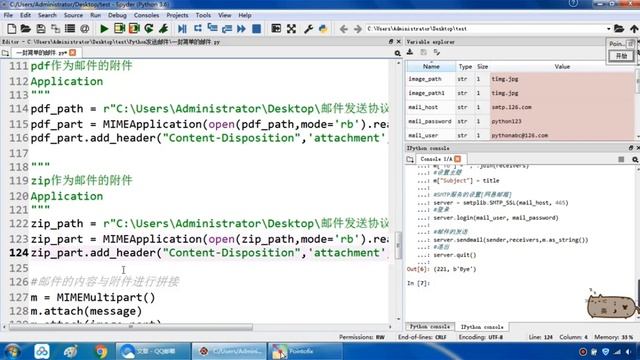This screenshot has height=360, width=640.
Task: Switch to the Python console tab
Action: click(430, 327)
